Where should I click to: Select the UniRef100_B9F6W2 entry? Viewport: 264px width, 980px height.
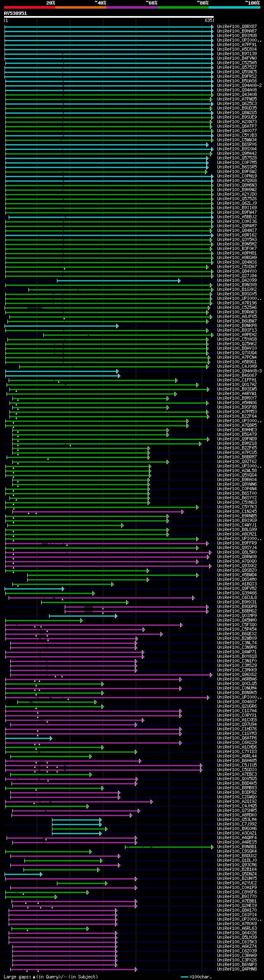tap(237, 172)
